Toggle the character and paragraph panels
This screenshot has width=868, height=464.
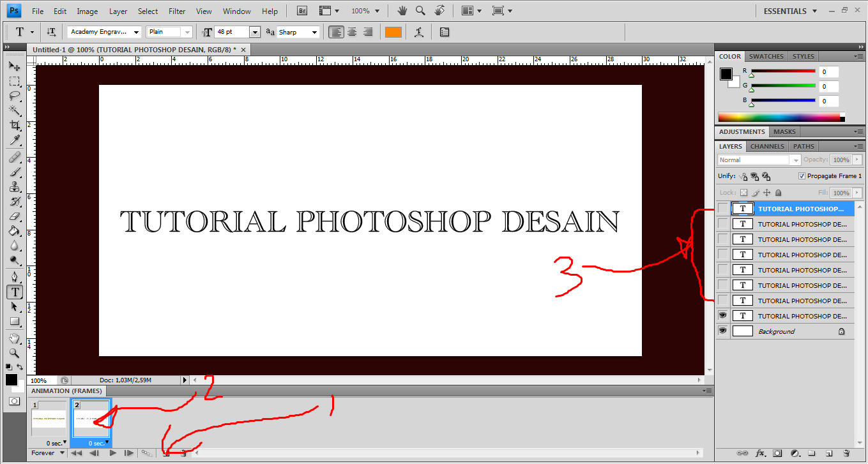pos(445,32)
